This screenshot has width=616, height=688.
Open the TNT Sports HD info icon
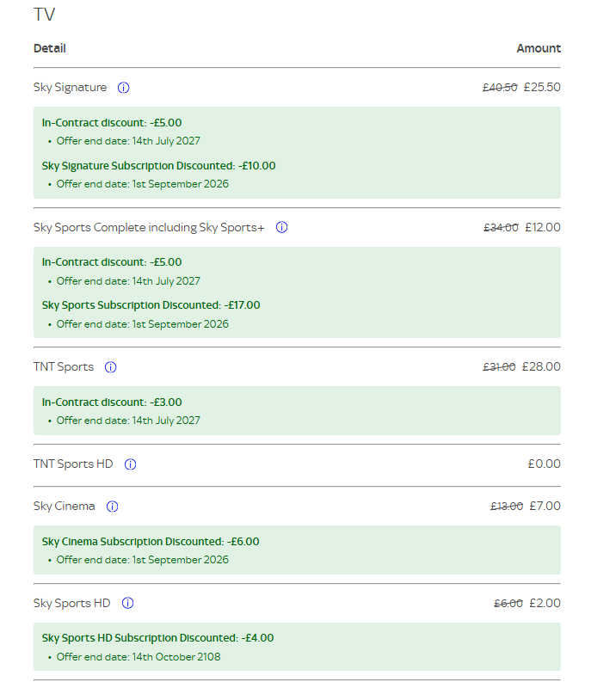click(131, 464)
